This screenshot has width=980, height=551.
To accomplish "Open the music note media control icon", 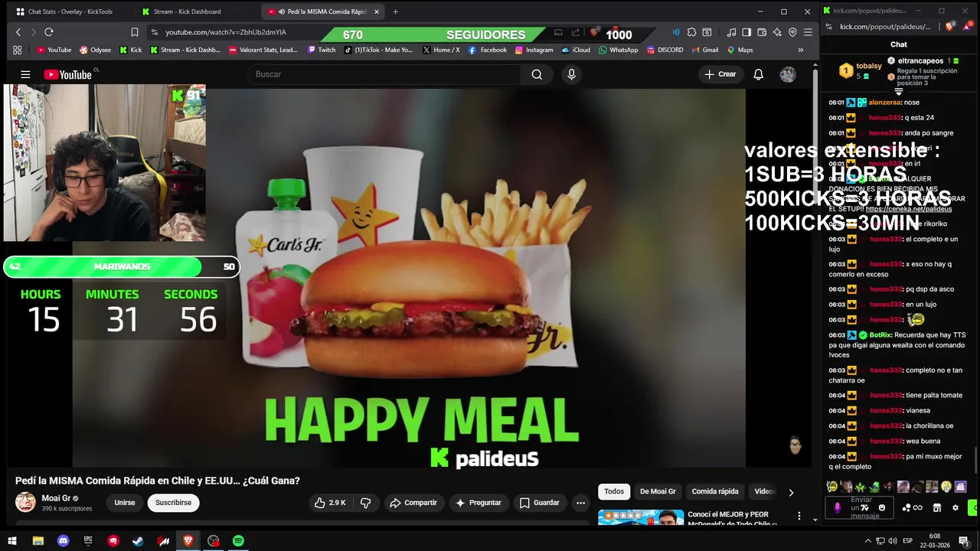I will click(731, 32).
